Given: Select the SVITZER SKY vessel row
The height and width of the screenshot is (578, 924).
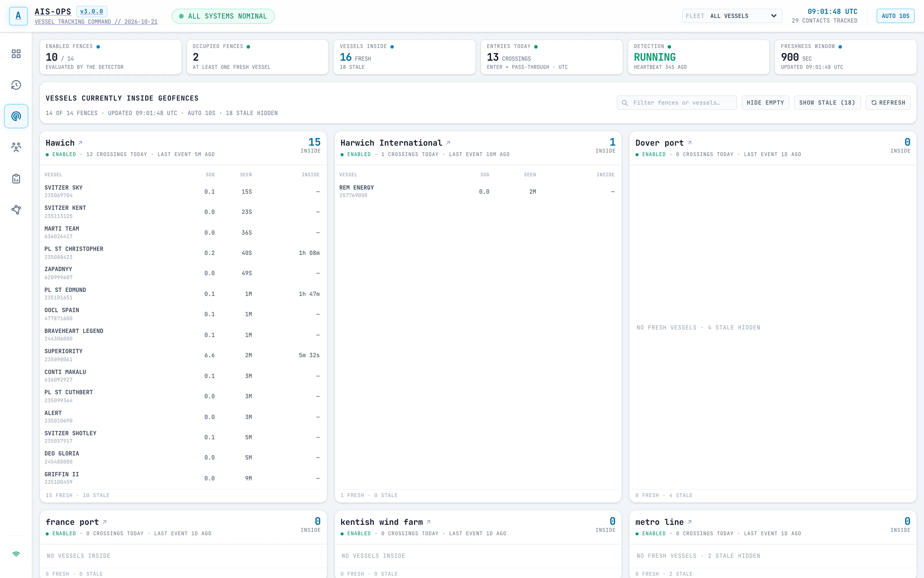Looking at the screenshot, I should click(x=183, y=192).
